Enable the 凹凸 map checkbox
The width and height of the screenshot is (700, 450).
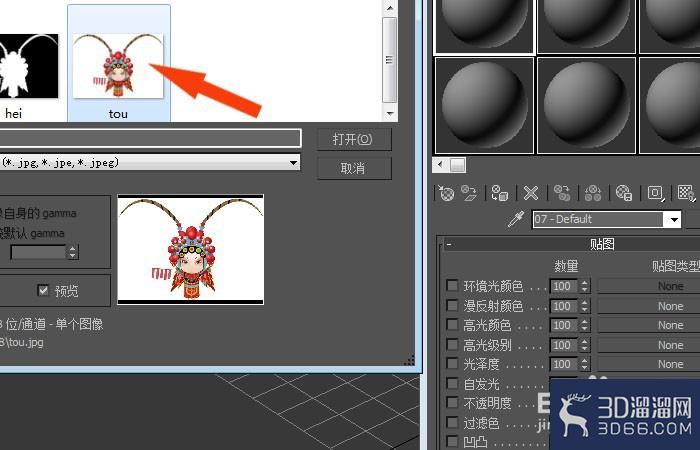click(452, 442)
